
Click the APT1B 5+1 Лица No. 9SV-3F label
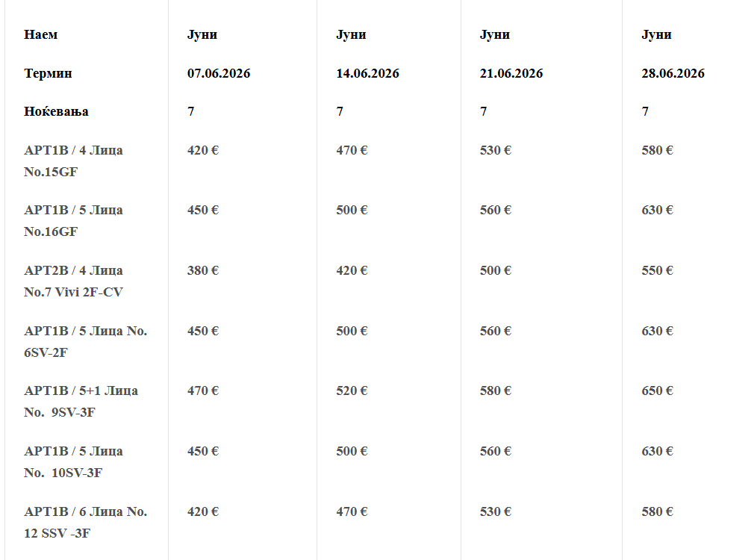coord(81,401)
